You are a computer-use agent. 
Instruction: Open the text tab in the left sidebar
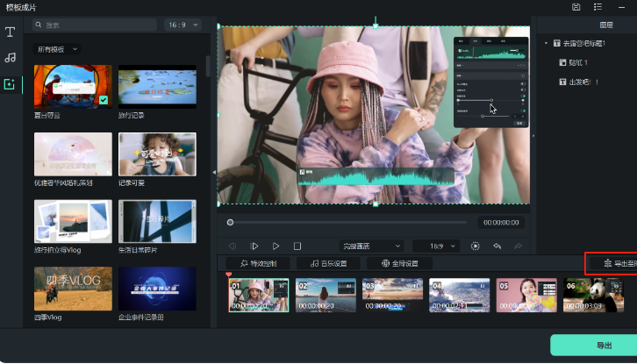(11, 32)
